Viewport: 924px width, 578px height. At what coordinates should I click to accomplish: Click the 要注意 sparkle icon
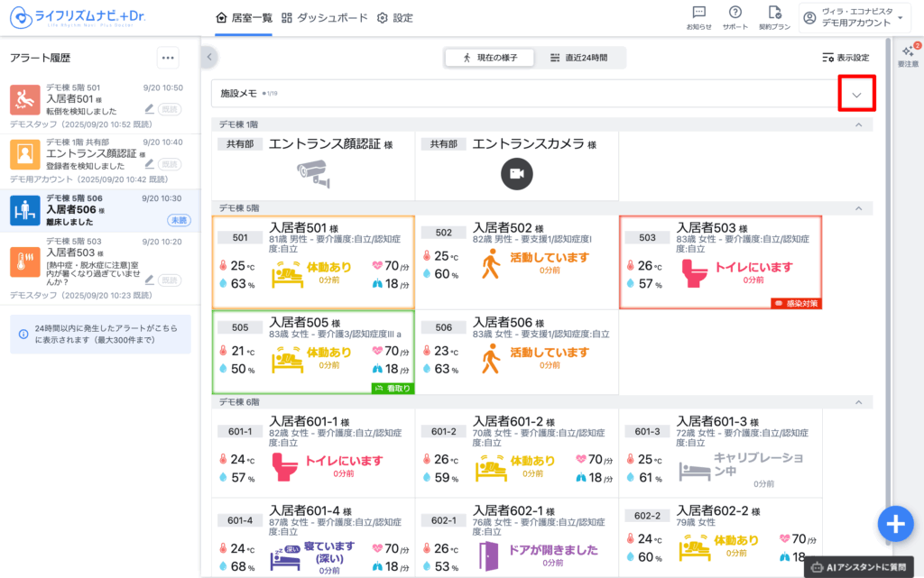(908, 53)
